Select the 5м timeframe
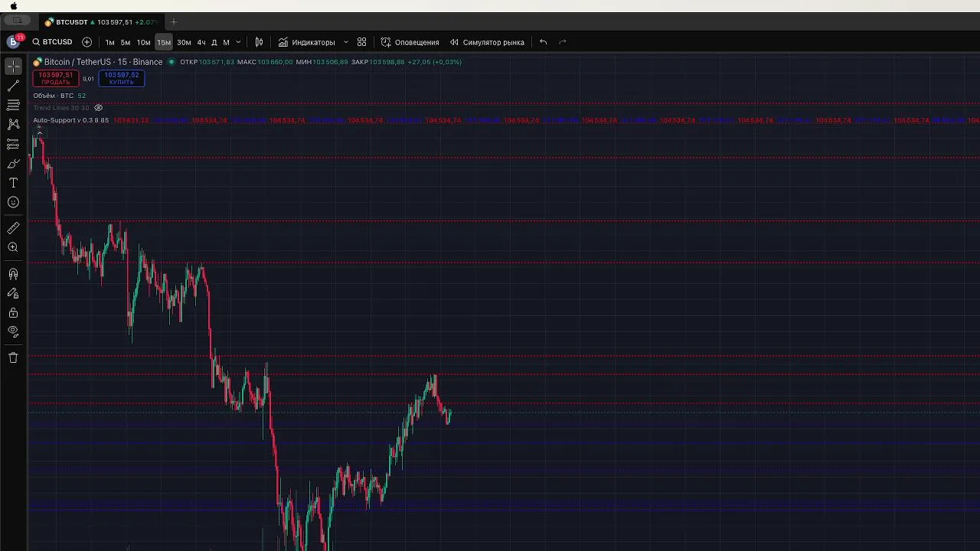980x551 pixels. coord(126,42)
